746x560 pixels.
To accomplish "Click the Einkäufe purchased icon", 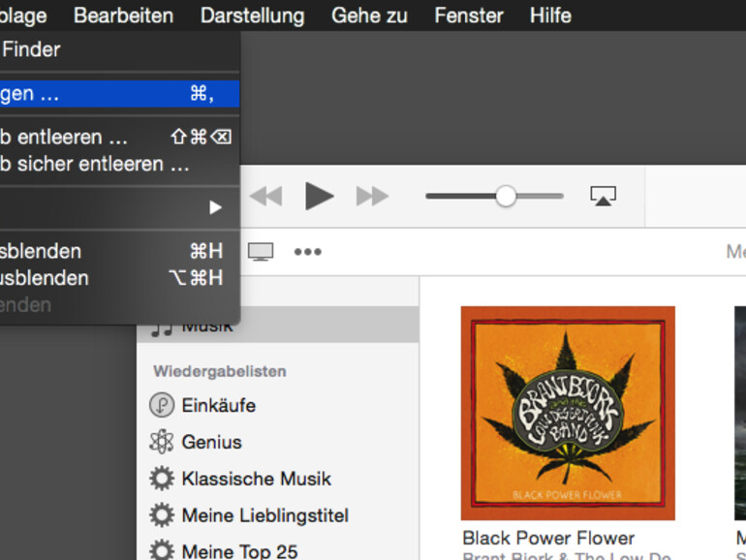I will pos(162,405).
